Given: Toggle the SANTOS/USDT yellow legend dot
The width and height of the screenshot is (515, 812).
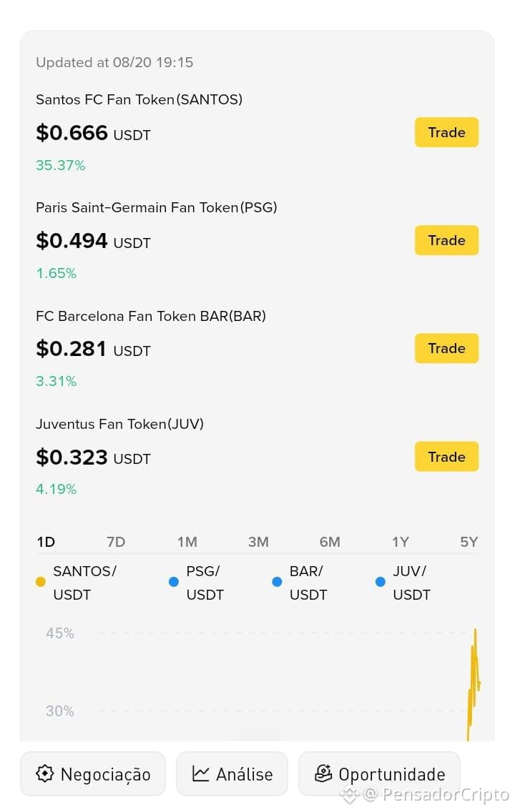Looking at the screenshot, I should pyautogui.click(x=40, y=582).
